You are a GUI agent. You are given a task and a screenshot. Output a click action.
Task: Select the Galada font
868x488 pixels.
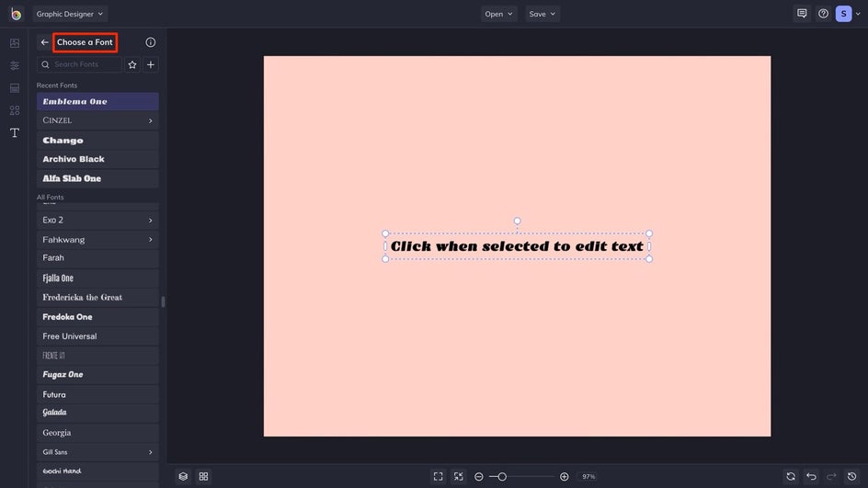[97, 414]
